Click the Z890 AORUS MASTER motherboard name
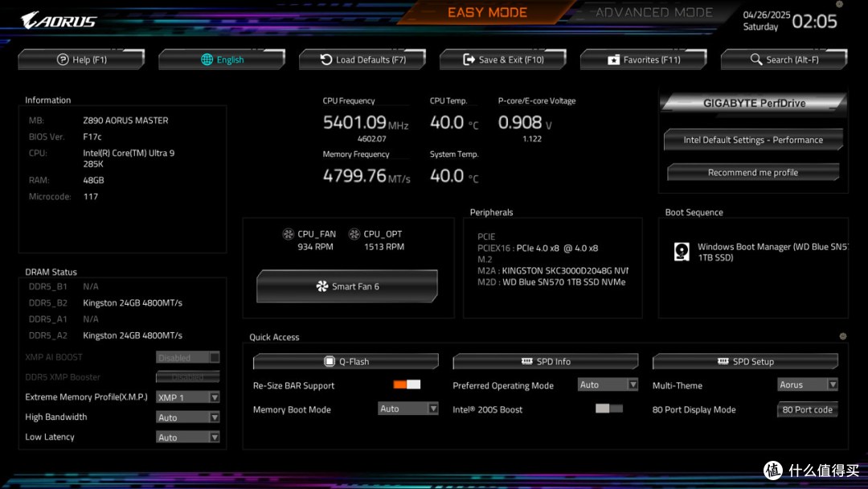The width and height of the screenshot is (868, 489). point(125,120)
